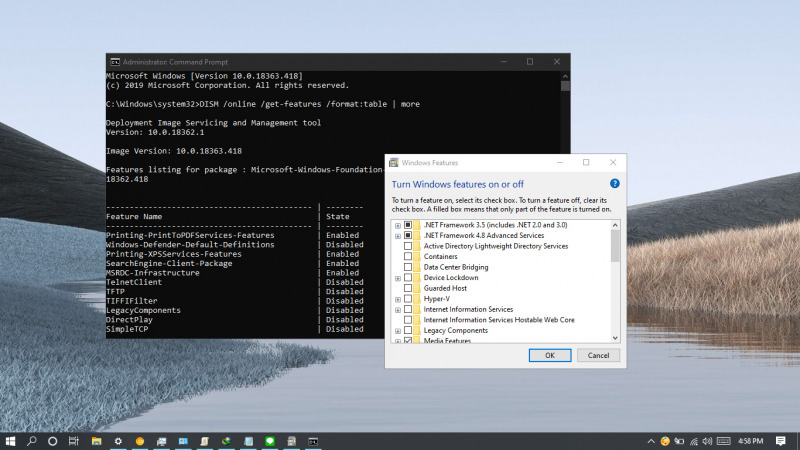The height and width of the screenshot is (450, 800).
Task: Expand the Device Lockdown node
Action: tap(398, 279)
